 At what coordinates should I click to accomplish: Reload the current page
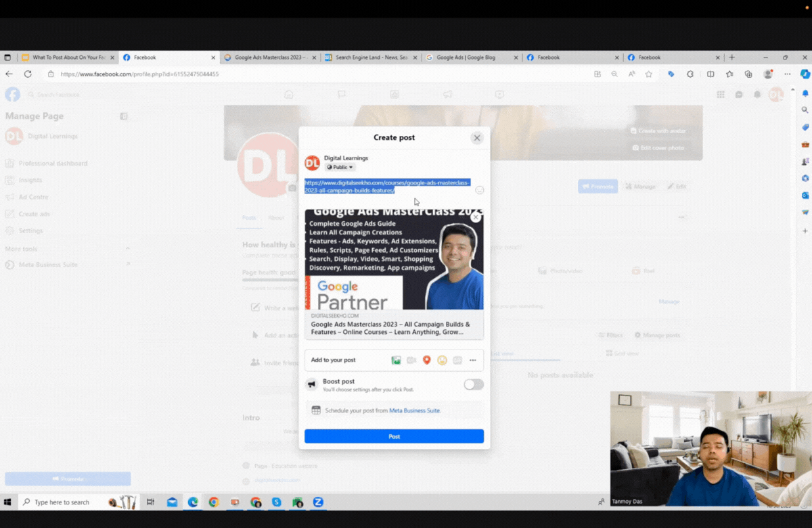28,74
